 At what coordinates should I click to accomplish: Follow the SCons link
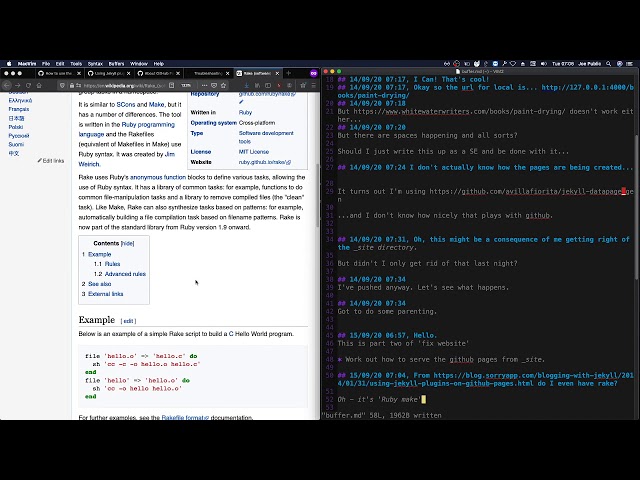(x=126, y=104)
